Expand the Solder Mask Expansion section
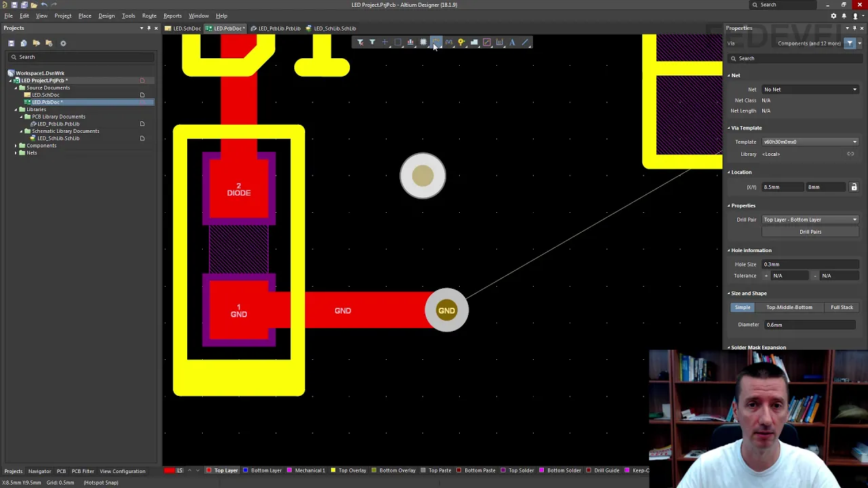Screen dimensions: 868x488 [x=729, y=348]
